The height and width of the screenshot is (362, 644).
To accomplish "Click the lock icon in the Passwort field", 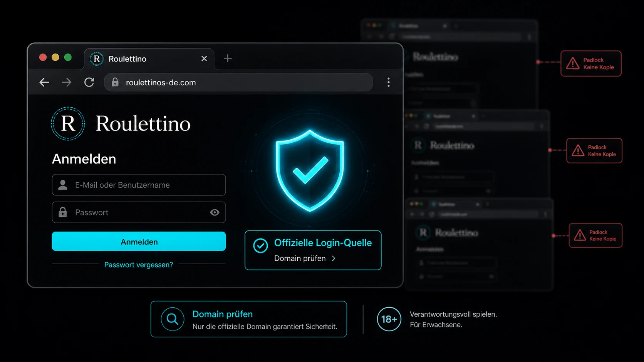I will pos(63,212).
